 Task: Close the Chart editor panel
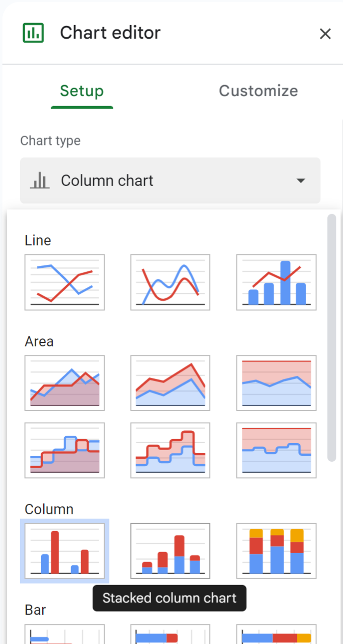click(325, 33)
